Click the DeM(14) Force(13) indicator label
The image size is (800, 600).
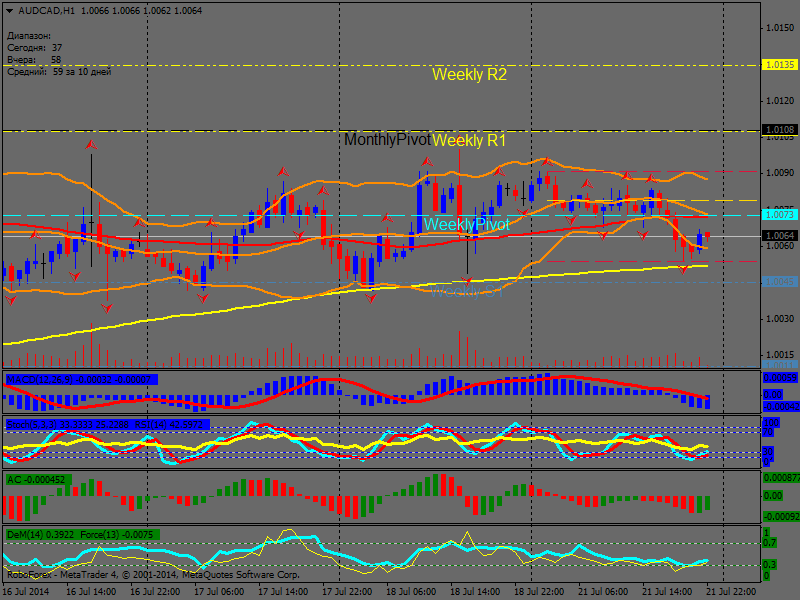pos(82,535)
